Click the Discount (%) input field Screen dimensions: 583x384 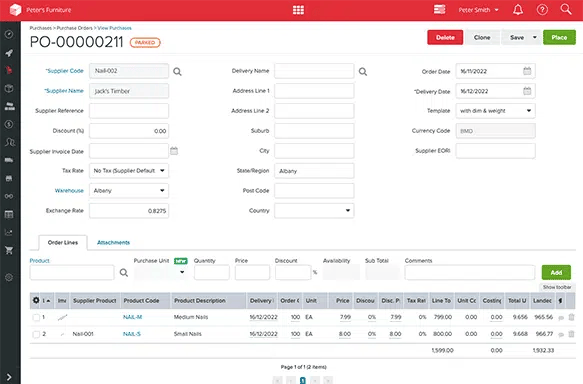[x=129, y=131]
